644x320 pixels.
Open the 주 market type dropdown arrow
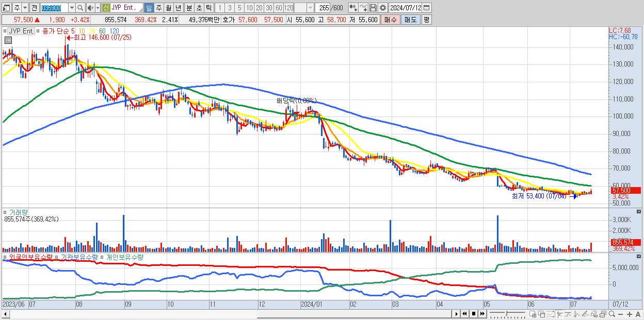click(25, 8)
